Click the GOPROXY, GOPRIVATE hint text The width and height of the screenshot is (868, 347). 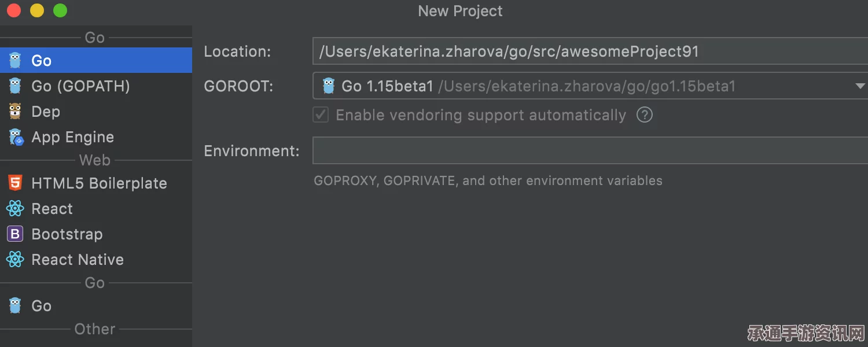tap(488, 180)
